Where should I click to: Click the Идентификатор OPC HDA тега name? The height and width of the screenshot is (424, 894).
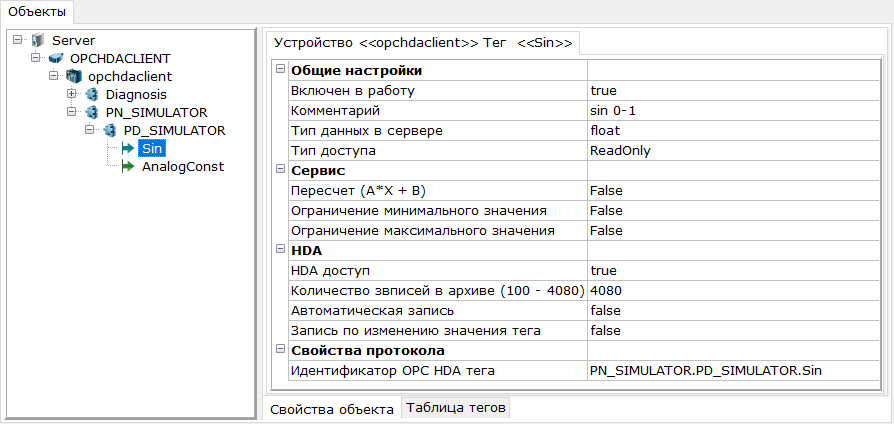pyautogui.click(x=393, y=370)
